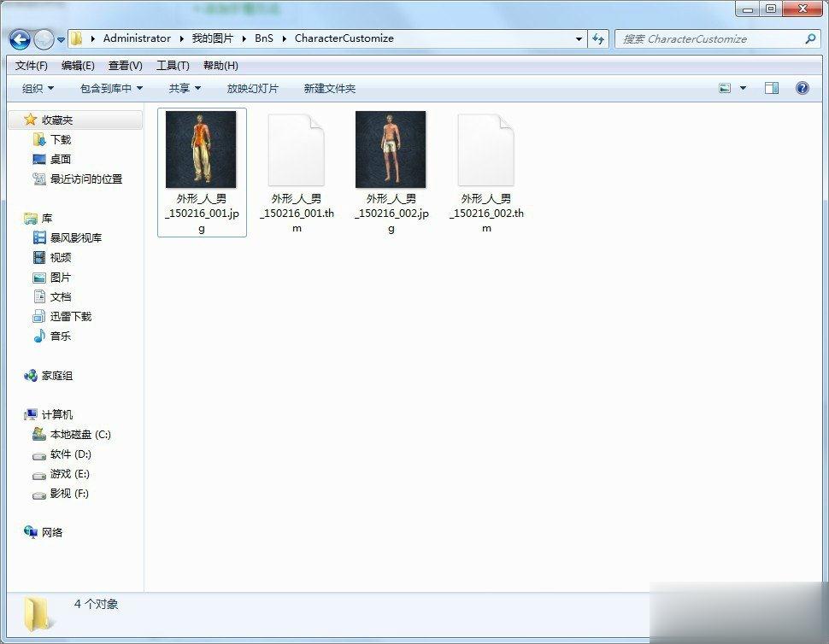This screenshot has height=644, width=829.
Task: Open drive 本地磁盘 (C:)
Action: (80, 434)
